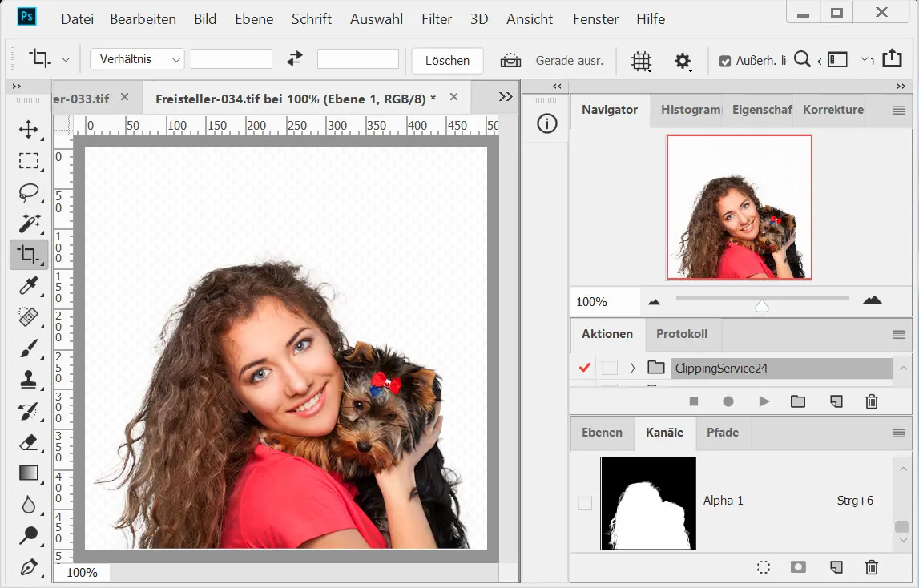Toggle the ClippingService24 action checkmark
The width and height of the screenshot is (919, 588).
[x=584, y=368]
